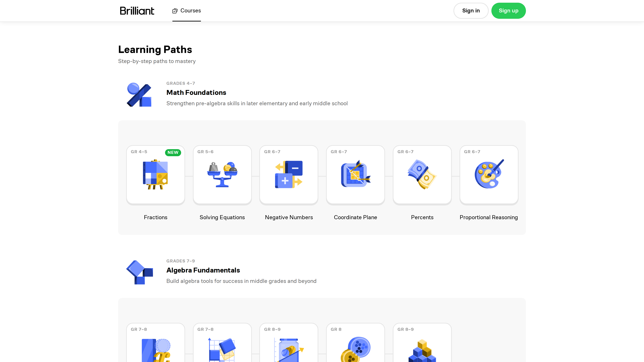
Task: Click the Sign in button
Action: click(471, 11)
